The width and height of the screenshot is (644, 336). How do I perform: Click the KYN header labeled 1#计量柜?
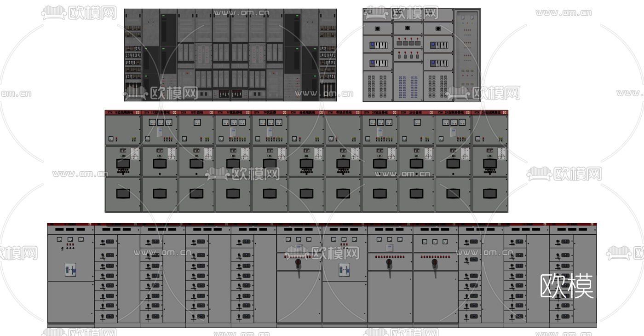196,112
